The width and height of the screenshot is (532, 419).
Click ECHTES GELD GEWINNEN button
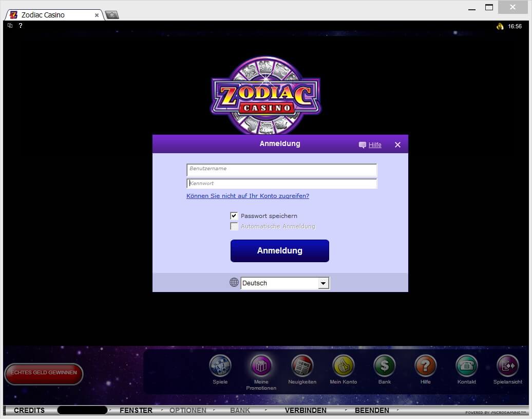pos(44,373)
